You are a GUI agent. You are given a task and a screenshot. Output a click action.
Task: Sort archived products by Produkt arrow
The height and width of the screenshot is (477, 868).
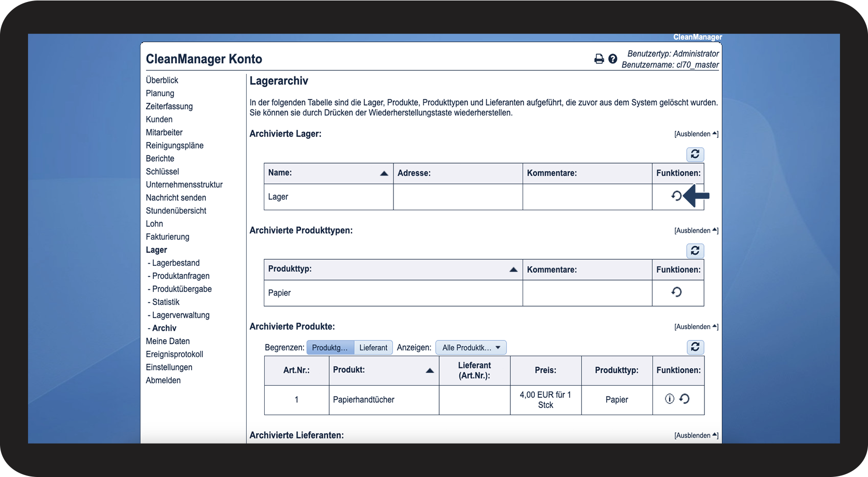(430, 370)
